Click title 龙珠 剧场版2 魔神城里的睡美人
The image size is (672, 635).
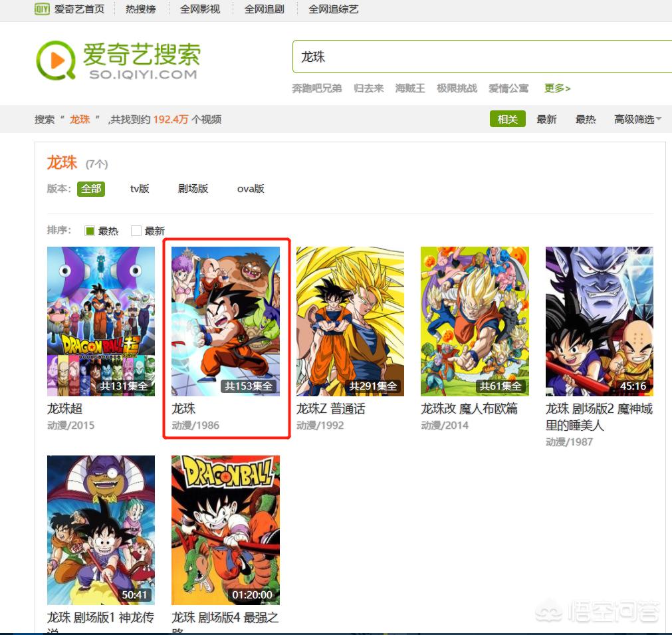coord(599,417)
